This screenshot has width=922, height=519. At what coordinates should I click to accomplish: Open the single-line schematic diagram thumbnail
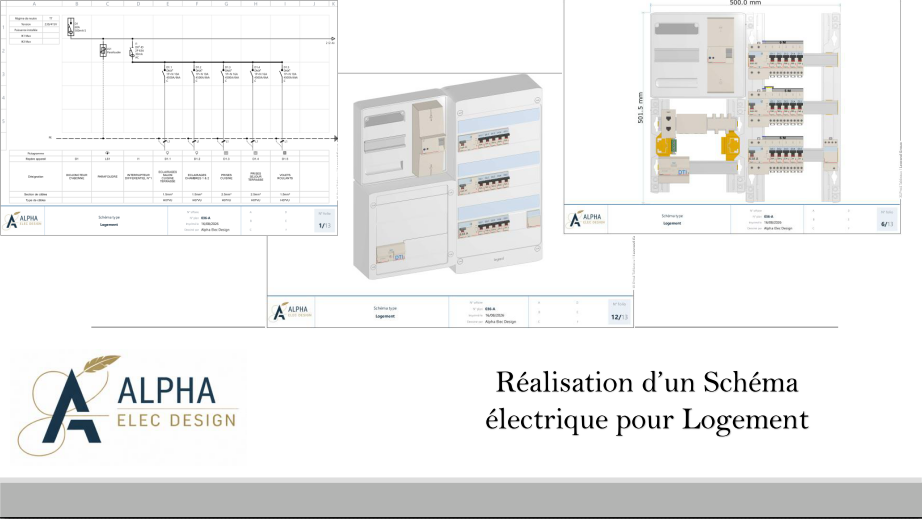[169, 118]
